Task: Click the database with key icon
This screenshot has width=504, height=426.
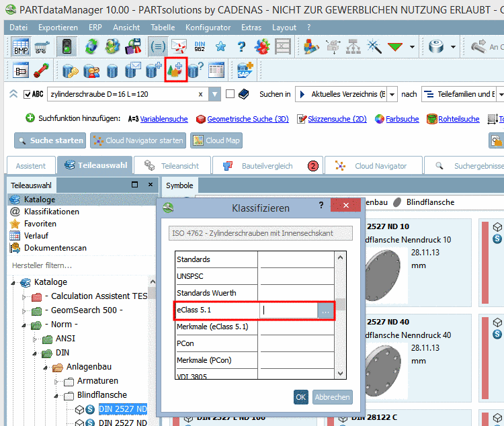Action: (x=70, y=71)
